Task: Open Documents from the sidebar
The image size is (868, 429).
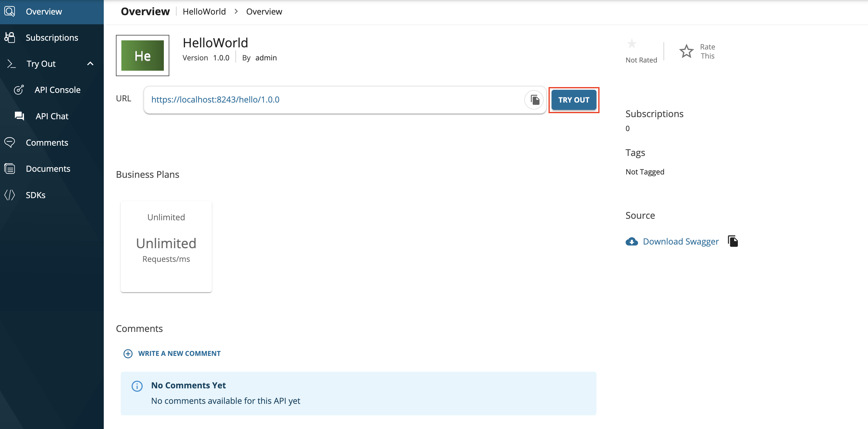Action: (48, 169)
